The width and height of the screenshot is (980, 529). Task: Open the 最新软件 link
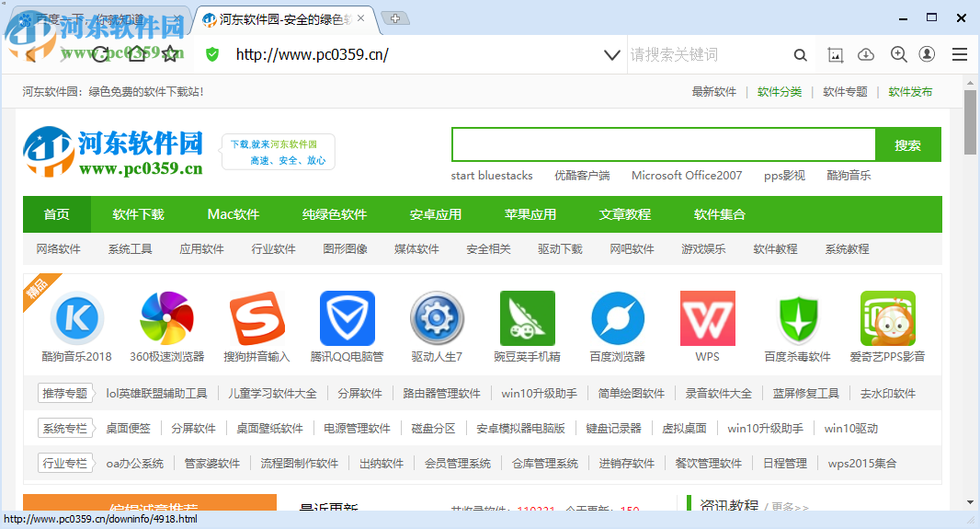(713, 92)
